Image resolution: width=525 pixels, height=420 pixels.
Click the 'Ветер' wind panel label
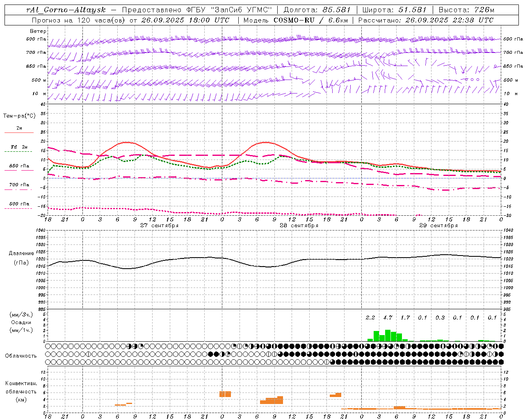(38, 31)
